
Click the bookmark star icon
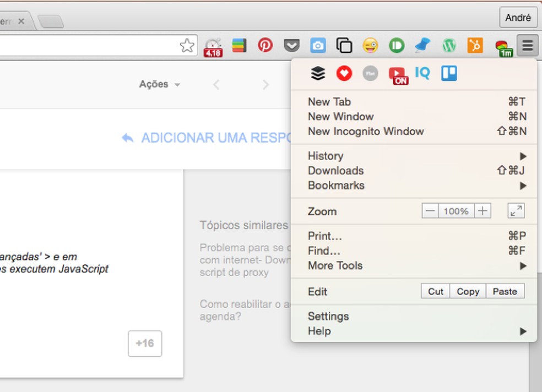pyautogui.click(x=187, y=46)
